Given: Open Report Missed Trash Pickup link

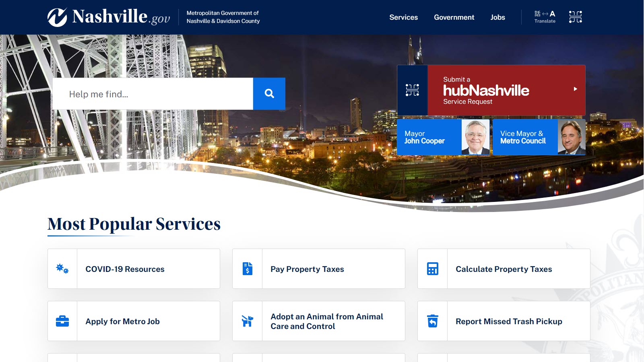Looking at the screenshot, I should [x=504, y=321].
